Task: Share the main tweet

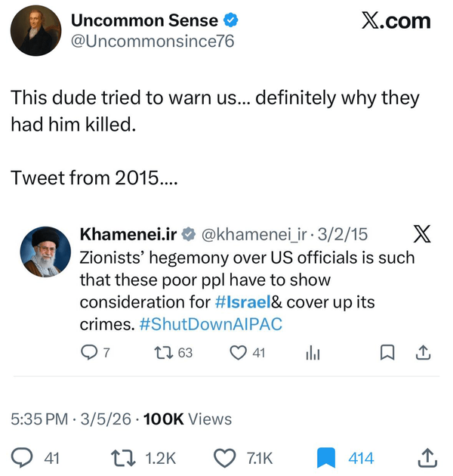Action: (427, 458)
